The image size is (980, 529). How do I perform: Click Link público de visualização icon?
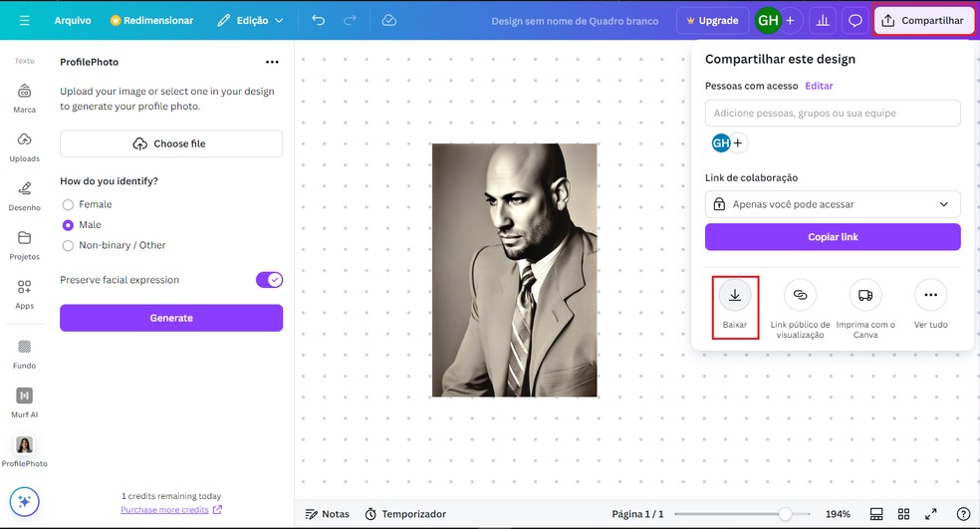[x=800, y=295]
